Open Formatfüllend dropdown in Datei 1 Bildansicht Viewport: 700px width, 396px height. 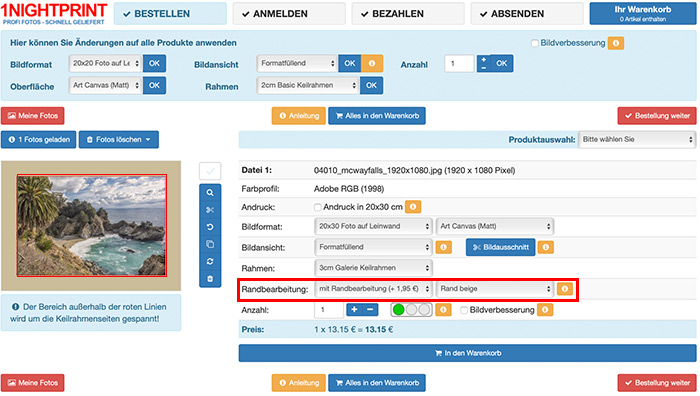click(373, 247)
